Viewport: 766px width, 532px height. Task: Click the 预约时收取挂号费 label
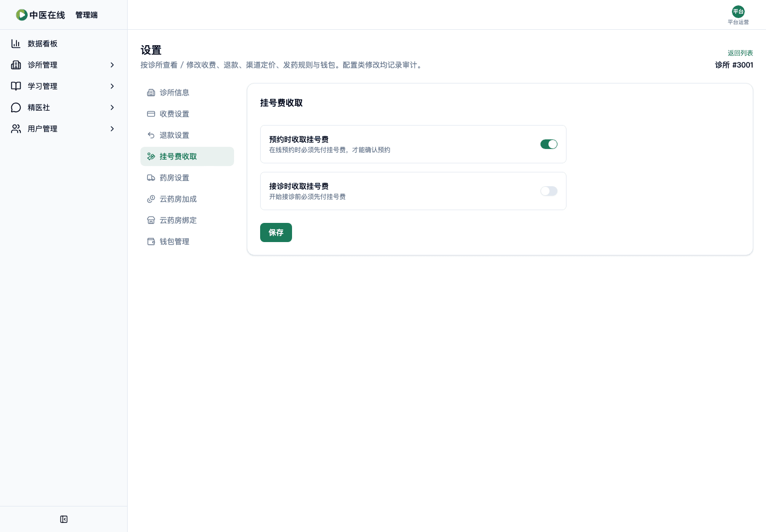299,139
